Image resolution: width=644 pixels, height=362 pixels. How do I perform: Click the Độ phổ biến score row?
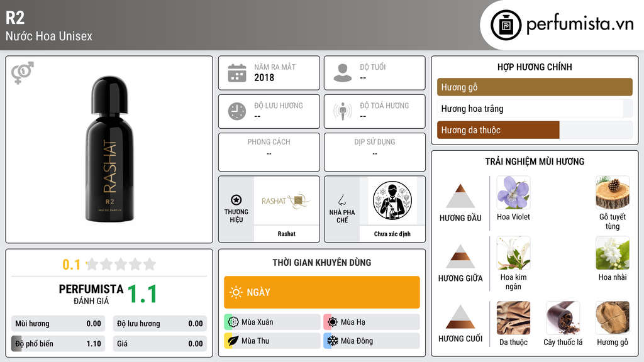coord(58,344)
